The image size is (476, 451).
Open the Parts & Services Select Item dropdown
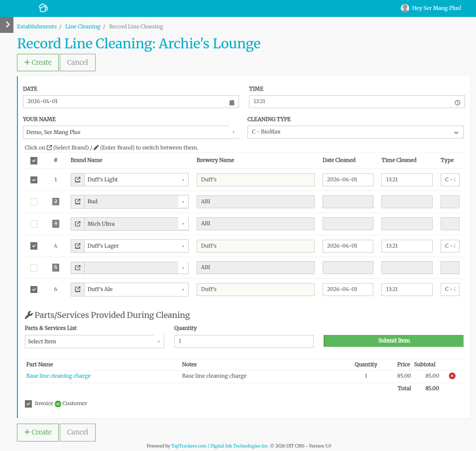pos(95,341)
